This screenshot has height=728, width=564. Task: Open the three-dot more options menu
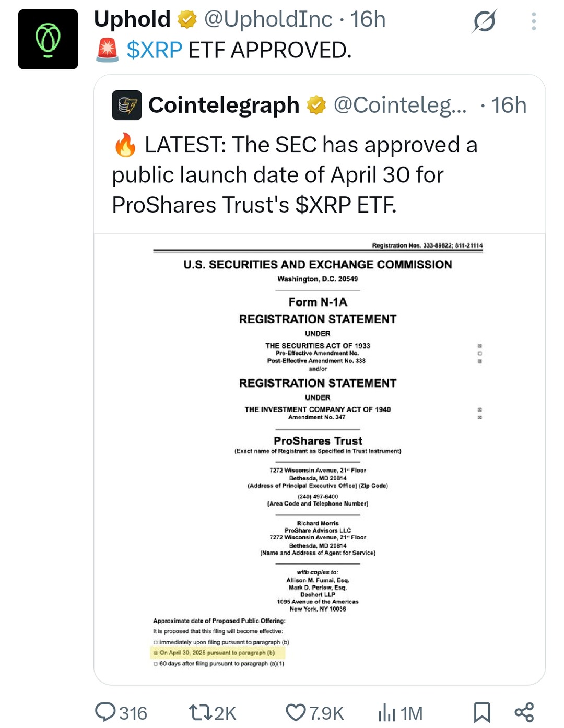click(x=533, y=21)
